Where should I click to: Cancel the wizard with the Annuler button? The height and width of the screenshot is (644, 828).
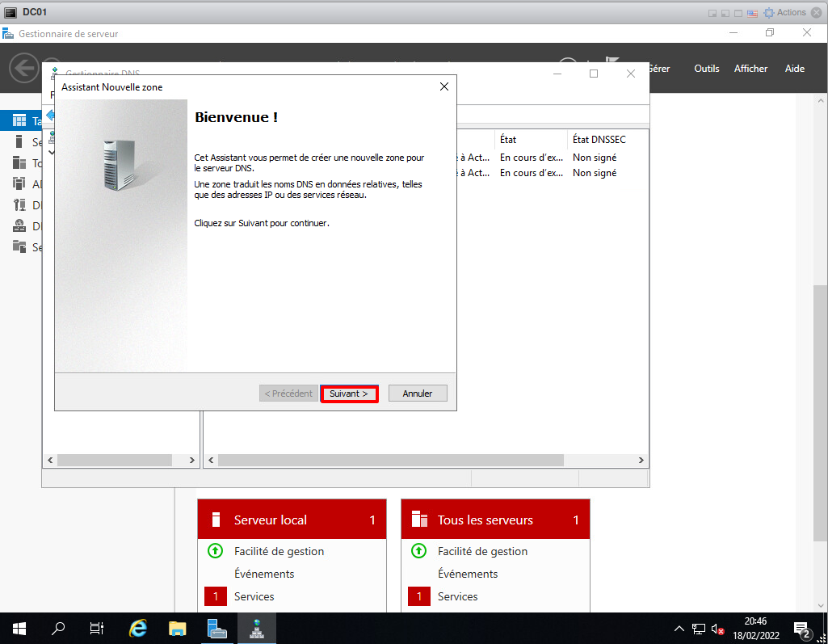click(x=418, y=394)
